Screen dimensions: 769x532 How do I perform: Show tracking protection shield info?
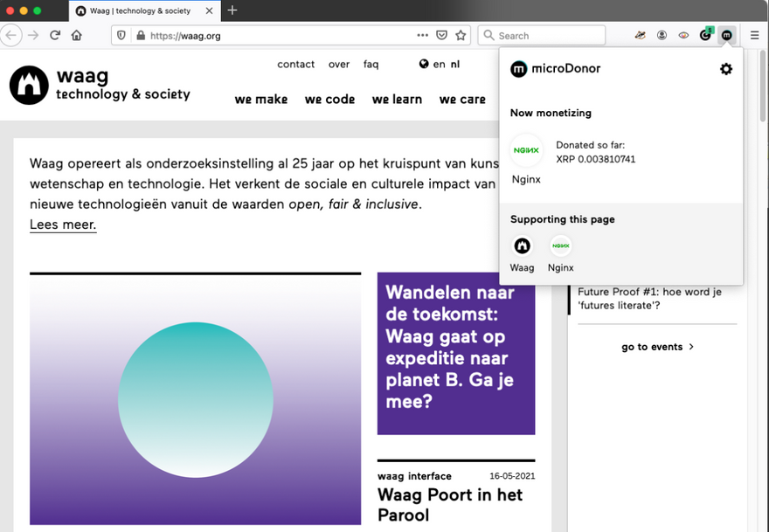(121, 36)
